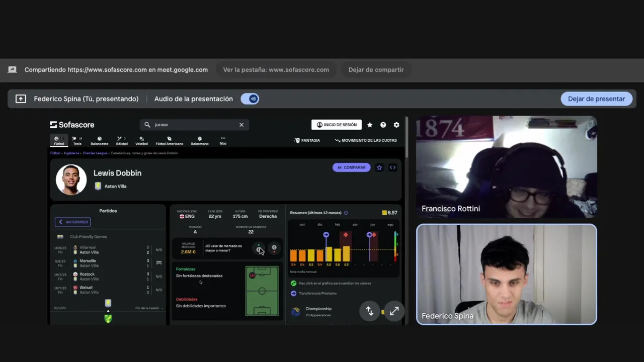Click the 2.6M € market value

coord(188,251)
